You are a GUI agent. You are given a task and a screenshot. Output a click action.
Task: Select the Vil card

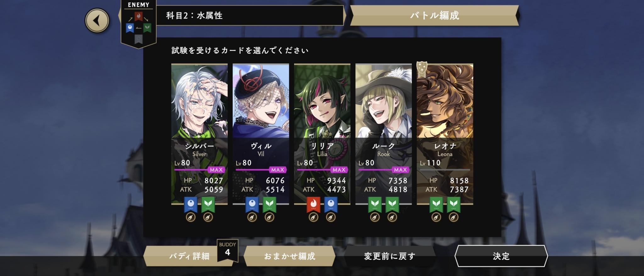tap(261, 134)
